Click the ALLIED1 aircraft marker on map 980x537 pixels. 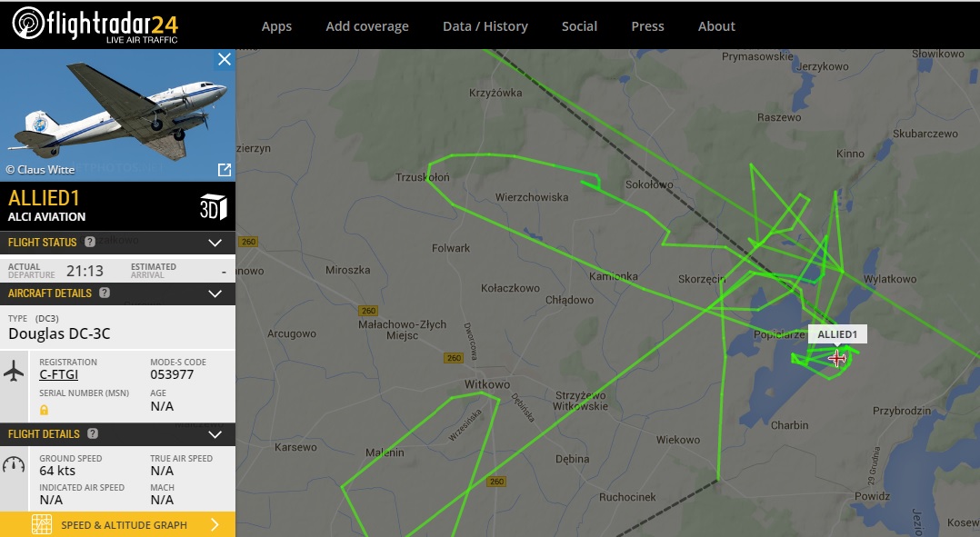tap(837, 358)
